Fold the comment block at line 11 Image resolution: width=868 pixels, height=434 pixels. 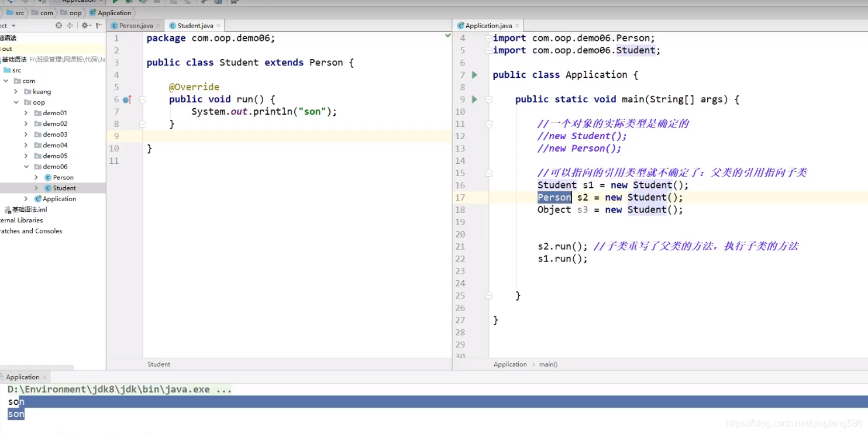[x=488, y=124]
